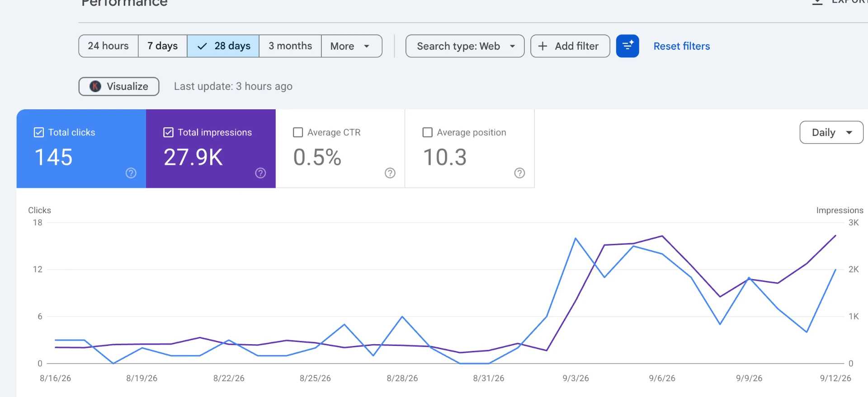Toggle the Total clicks checkbox
This screenshot has width=868, height=397.
tap(39, 132)
